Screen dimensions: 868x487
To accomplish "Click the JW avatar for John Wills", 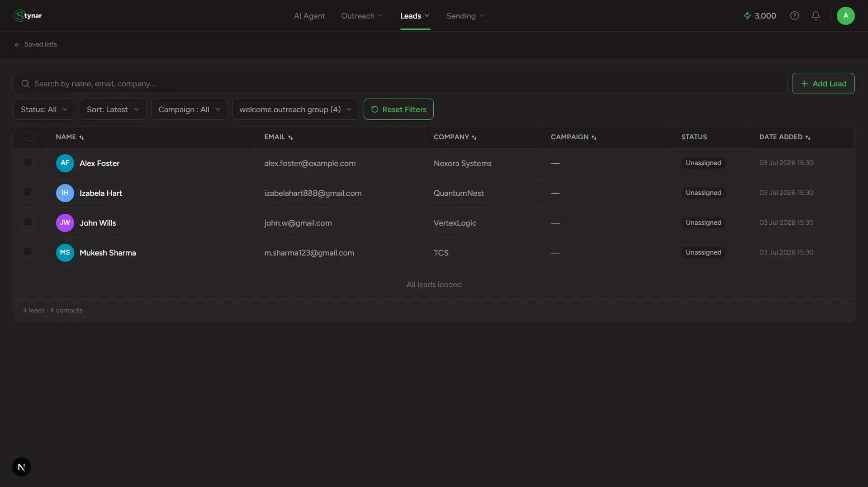I will [x=65, y=223].
